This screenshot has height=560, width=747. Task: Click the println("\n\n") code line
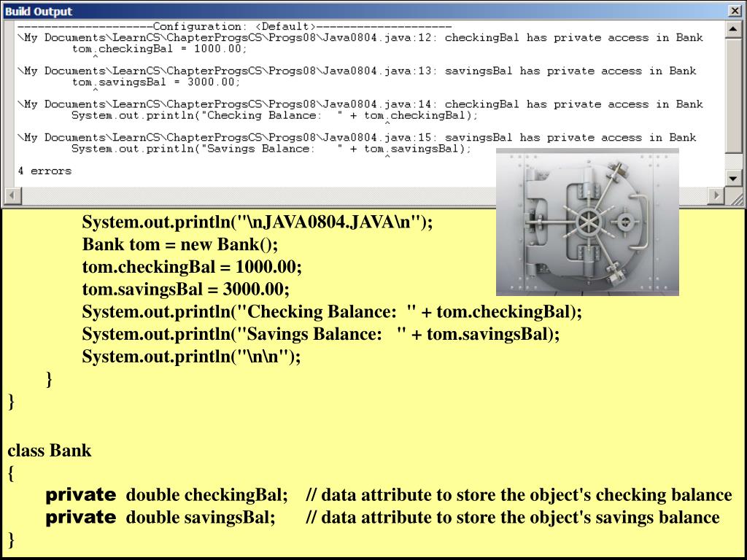click(192, 357)
